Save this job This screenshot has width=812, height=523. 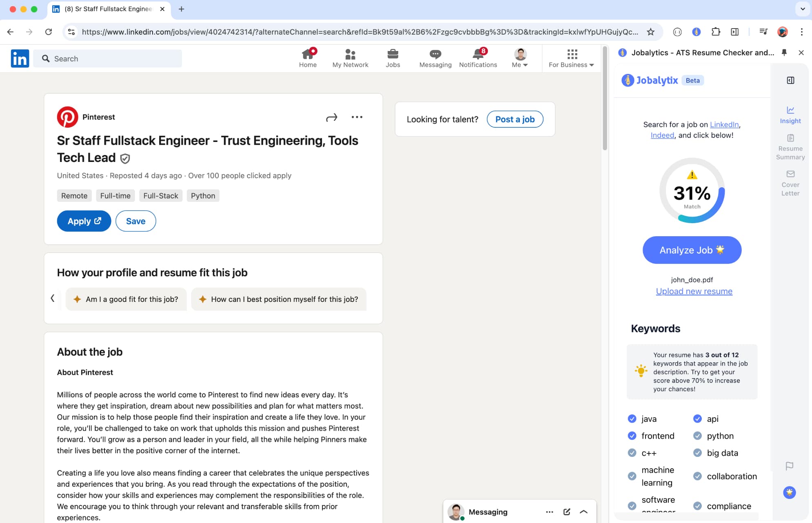click(x=136, y=221)
